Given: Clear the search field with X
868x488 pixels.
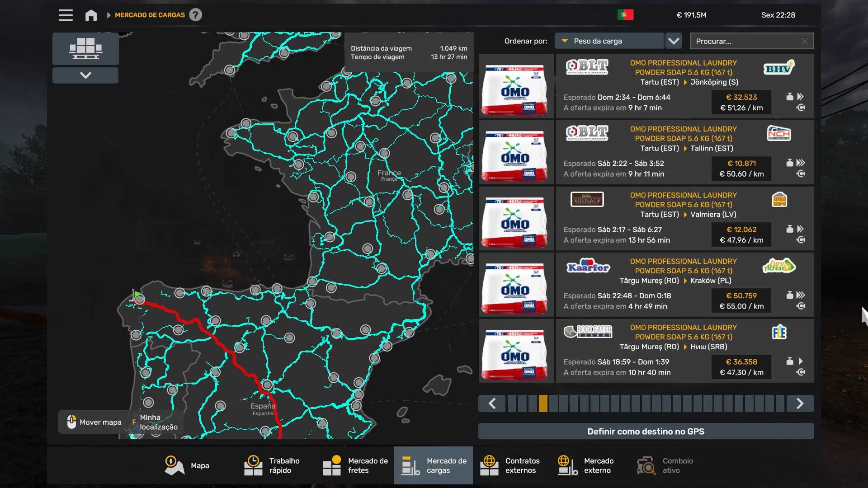Looking at the screenshot, I should pos(804,41).
